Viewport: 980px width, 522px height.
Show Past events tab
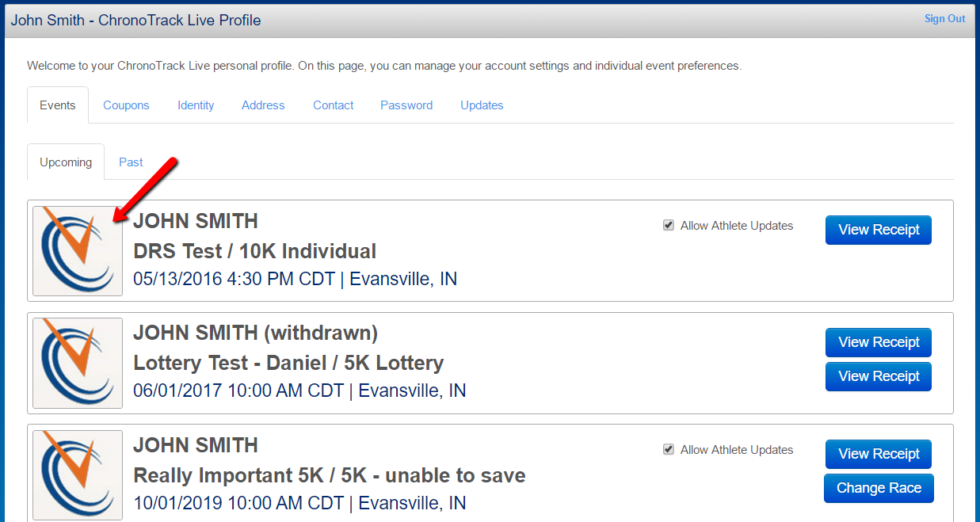[x=131, y=162]
